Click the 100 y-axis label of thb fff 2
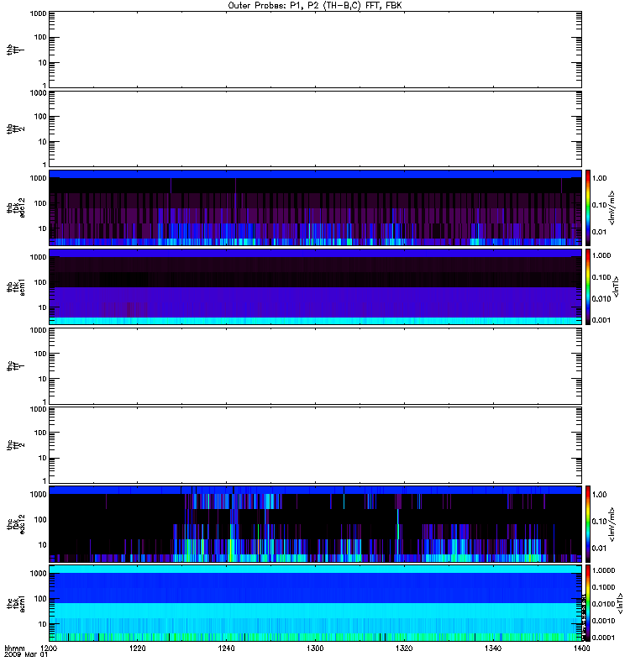The image size is (630, 672). point(40,117)
